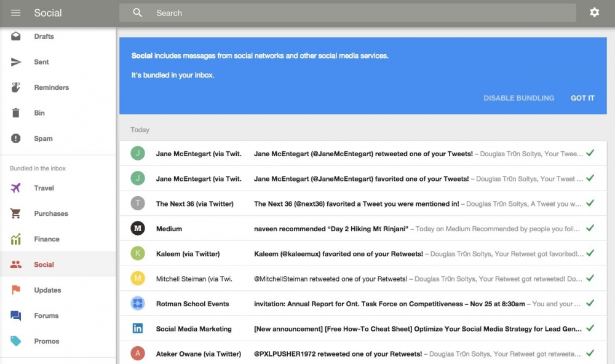
Task: Click the Finance chart icon
Action: (16, 239)
